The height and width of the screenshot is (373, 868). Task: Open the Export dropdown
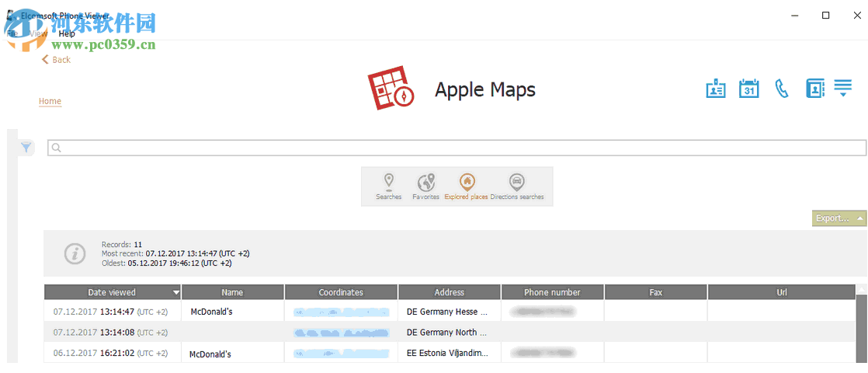pos(838,218)
